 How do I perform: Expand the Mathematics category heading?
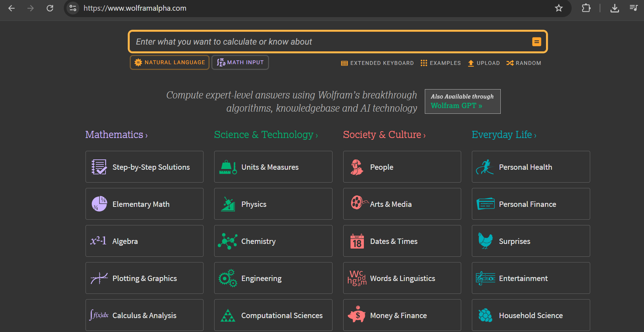coord(116,135)
